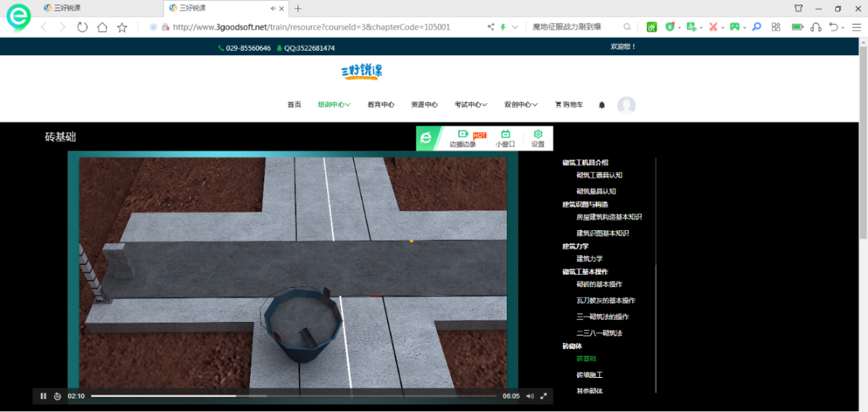Viewport: 868px width, 412px height.
Task: Go to 首页 home page
Action: [x=294, y=105]
